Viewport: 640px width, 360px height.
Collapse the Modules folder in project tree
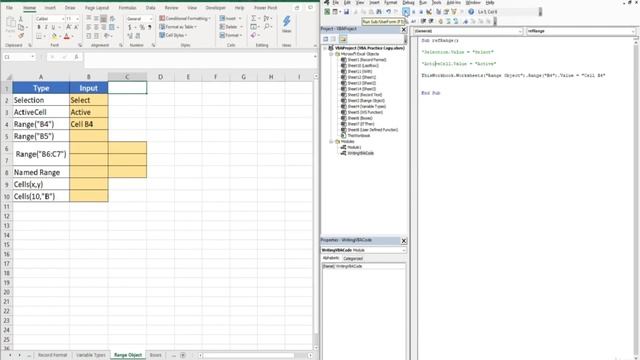tap(331, 141)
